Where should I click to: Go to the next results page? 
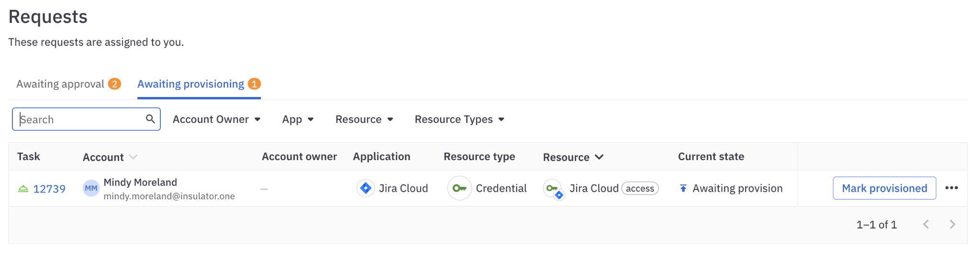click(x=952, y=224)
